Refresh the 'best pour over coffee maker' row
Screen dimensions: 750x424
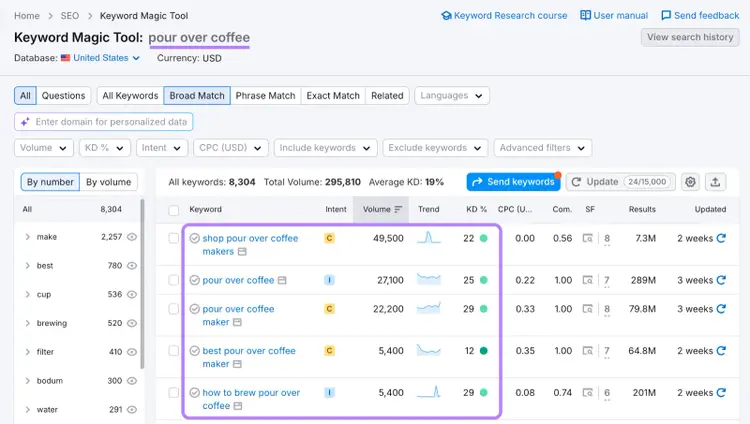pos(721,351)
